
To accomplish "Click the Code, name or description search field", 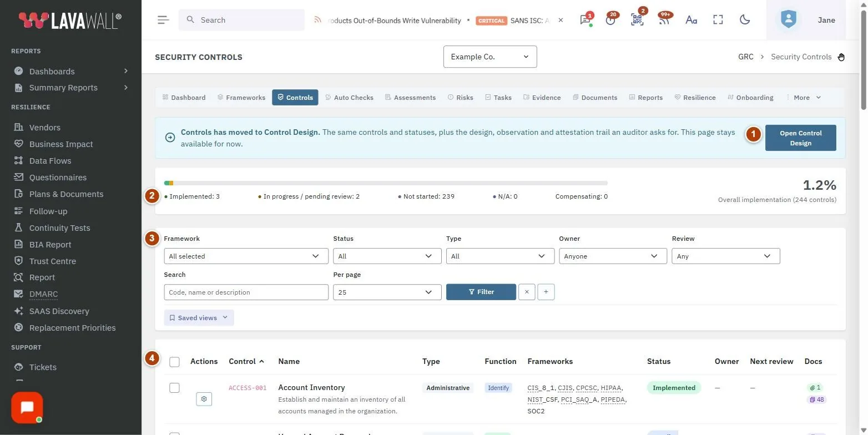I will [246, 292].
